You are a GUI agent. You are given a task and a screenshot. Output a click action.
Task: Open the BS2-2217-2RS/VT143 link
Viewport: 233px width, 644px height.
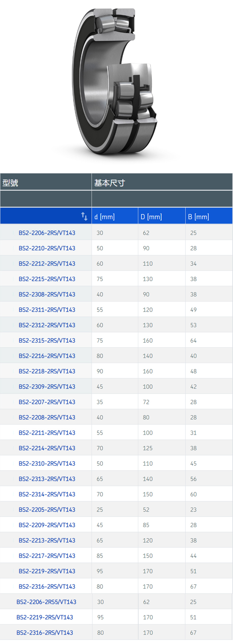(47, 556)
